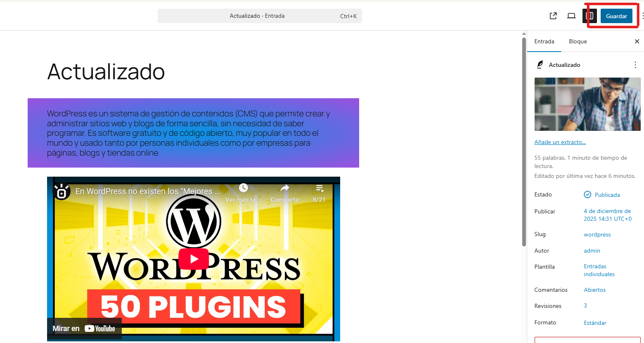Screen dimensions: 644x343
Task: Click the laptop device preview icon
Action: [x=571, y=16]
